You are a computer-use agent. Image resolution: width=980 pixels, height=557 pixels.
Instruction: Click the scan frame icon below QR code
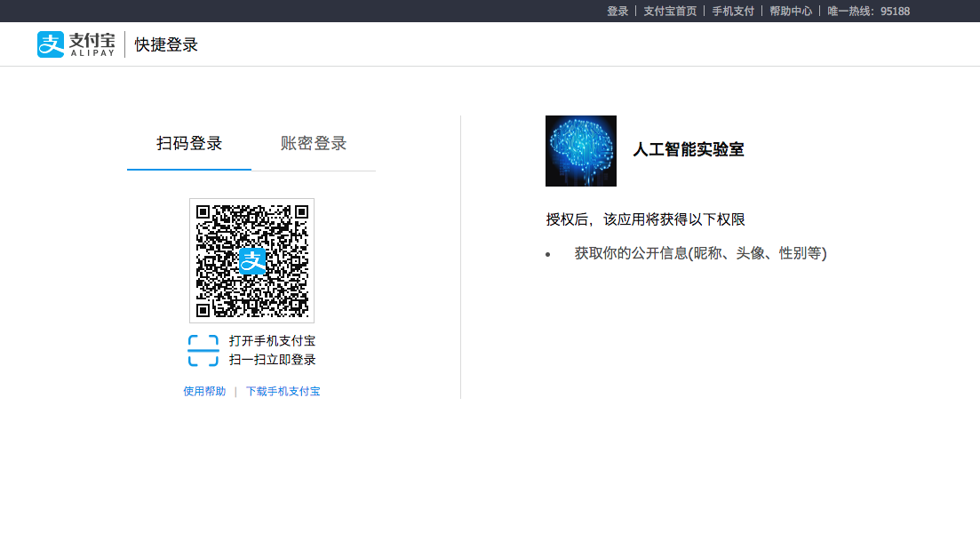pos(203,350)
